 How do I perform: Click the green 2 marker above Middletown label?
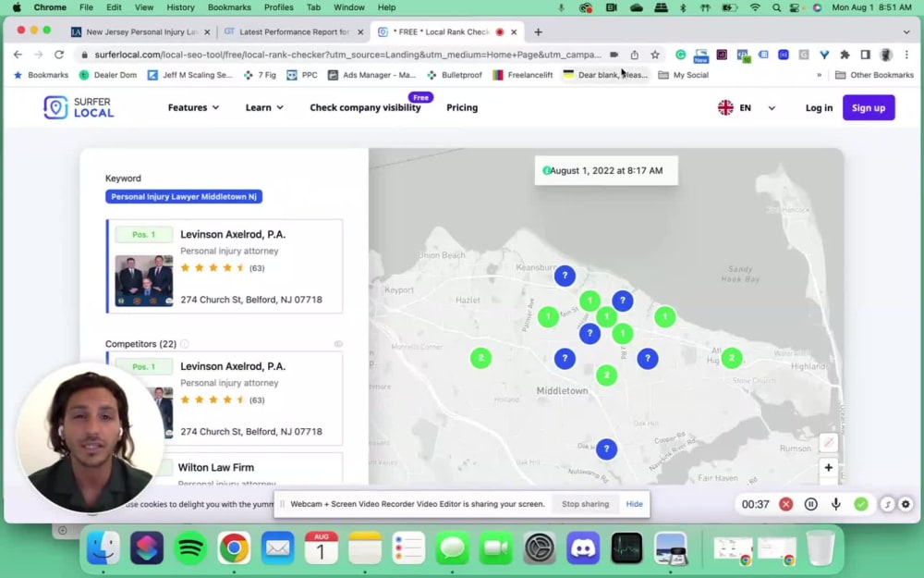tap(606, 375)
